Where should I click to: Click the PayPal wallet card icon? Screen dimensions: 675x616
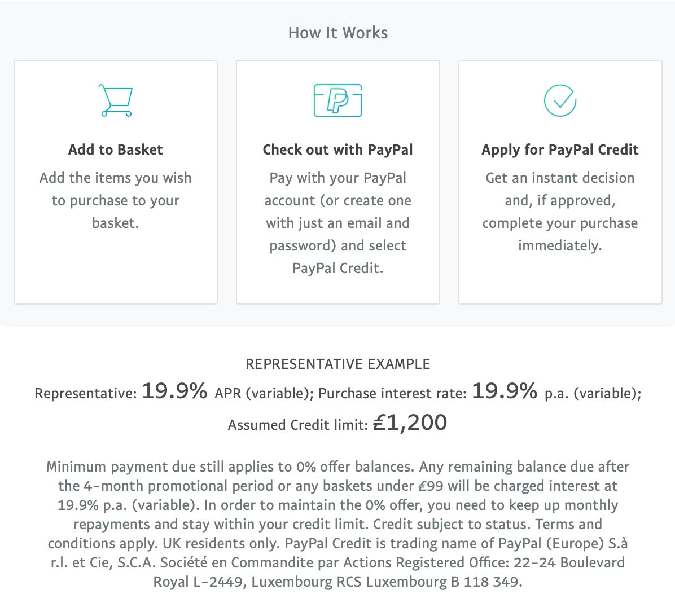coord(337,100)
